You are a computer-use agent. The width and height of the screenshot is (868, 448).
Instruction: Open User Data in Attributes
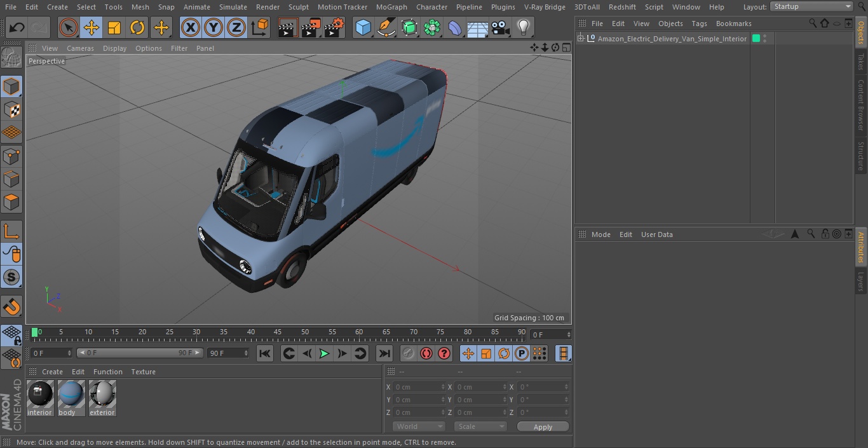coord(656,234)
